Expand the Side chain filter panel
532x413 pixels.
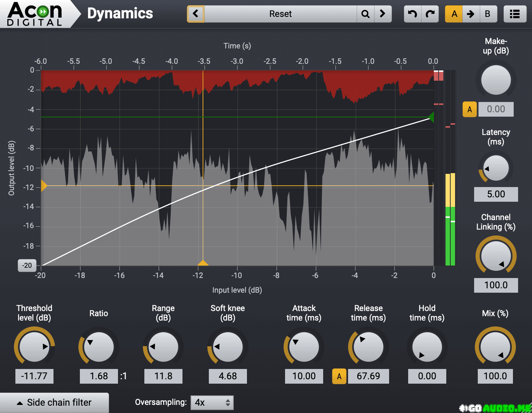point(54,402)
